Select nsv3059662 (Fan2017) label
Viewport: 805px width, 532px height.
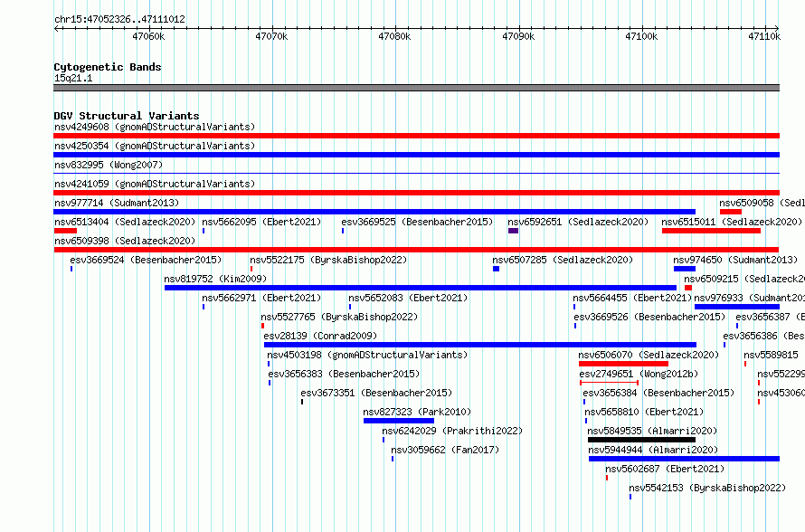point(445,450)
